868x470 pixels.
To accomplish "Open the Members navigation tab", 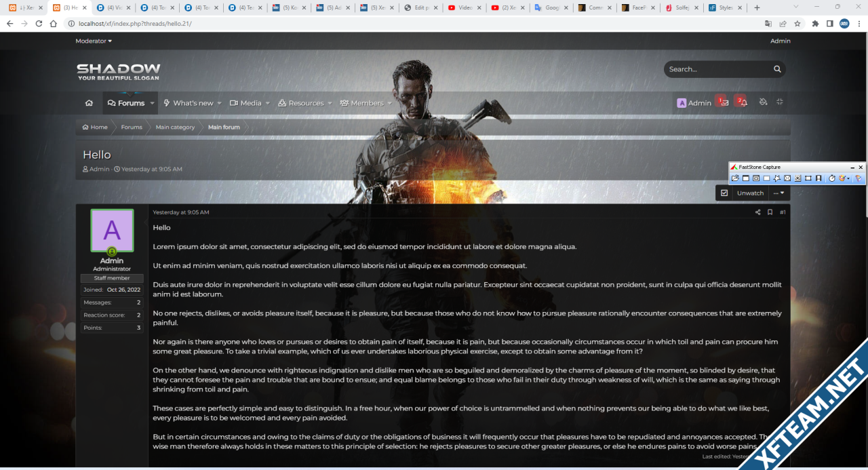I will tap(361, 103).
